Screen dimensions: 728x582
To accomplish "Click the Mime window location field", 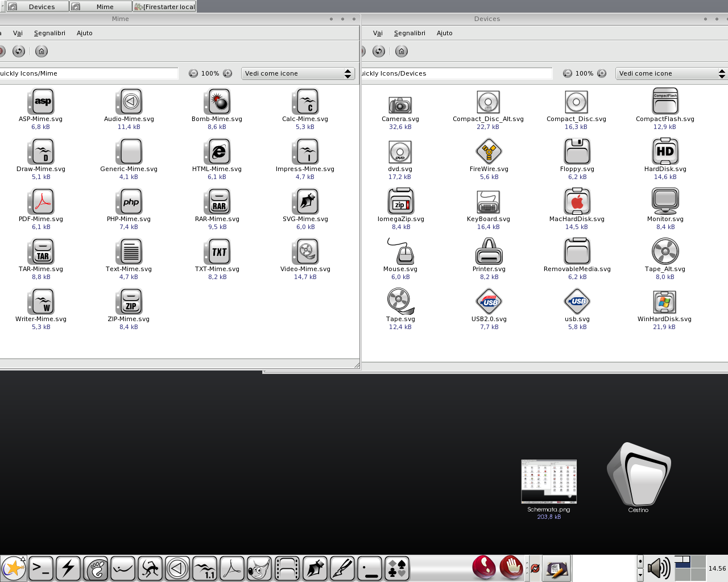I will coord(89,73).
